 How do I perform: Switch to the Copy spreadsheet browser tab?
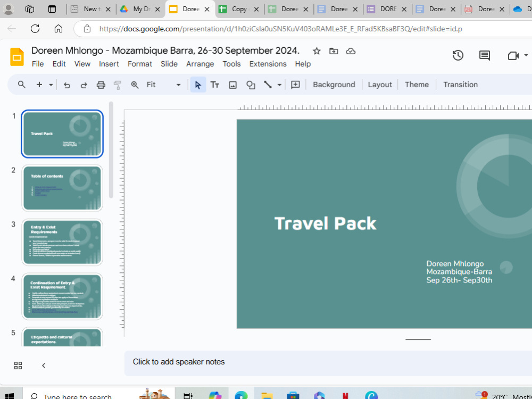(238, 9)
